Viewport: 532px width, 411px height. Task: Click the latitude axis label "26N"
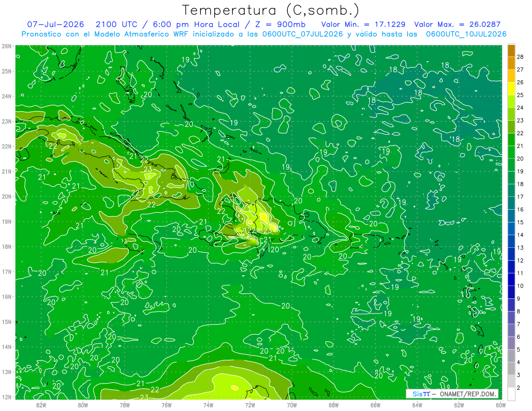[6, 46]
